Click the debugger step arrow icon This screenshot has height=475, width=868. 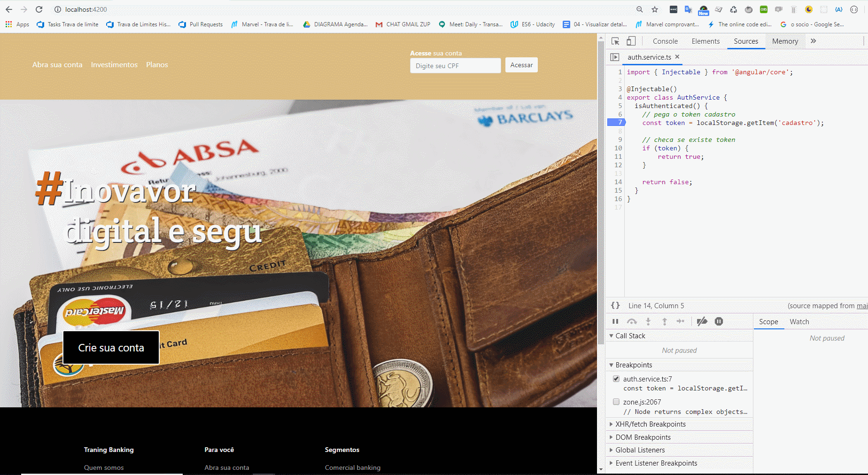pos(681,321)
